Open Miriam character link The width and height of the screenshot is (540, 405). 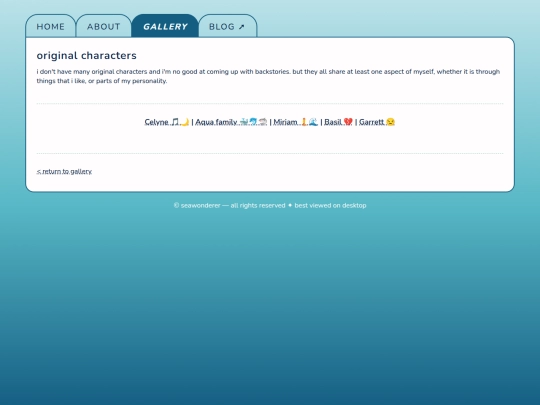[295, 122]
